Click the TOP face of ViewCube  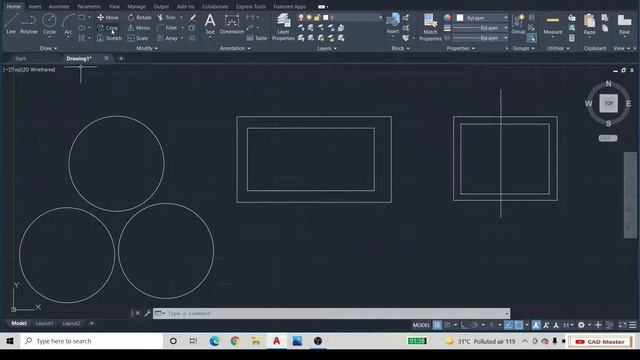pyautogui.click(x=608, y=103)
